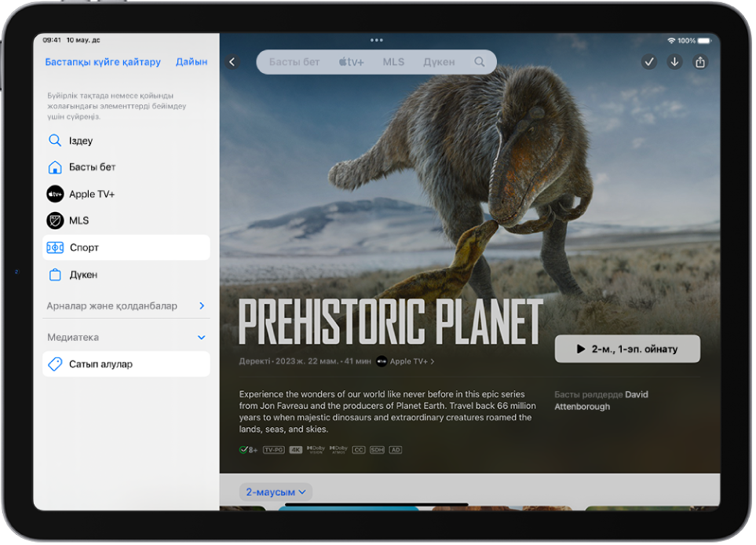Open search from the top tab bar magnifier
The width and height of the screenshot is (756, 545).
point(479,62)
